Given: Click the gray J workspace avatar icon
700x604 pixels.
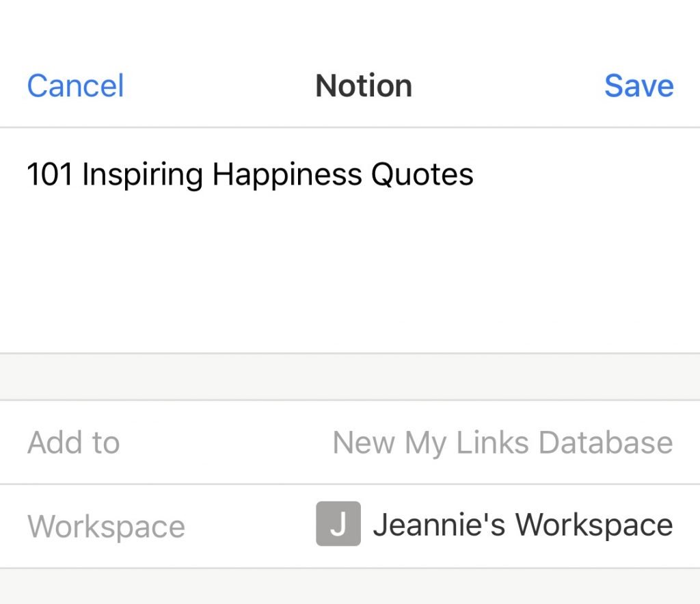Looking at the screenshot, I should [338, 524].
